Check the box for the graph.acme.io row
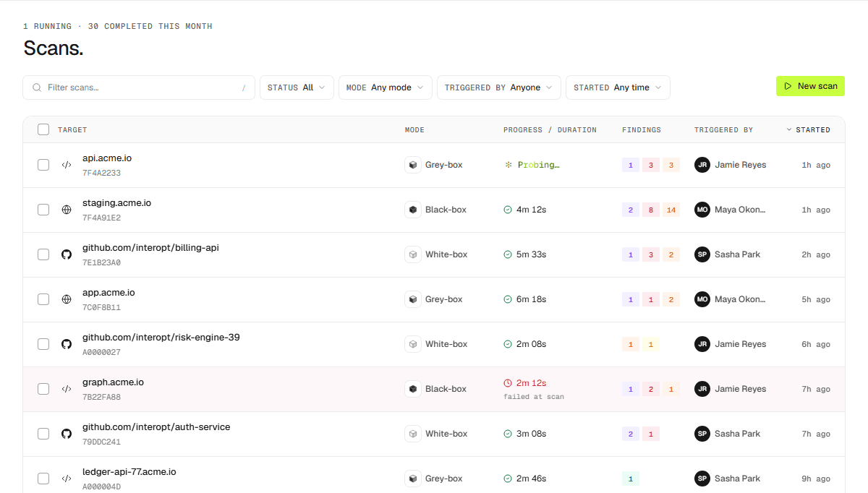This screenshot has height=493, width=868. 43,389
